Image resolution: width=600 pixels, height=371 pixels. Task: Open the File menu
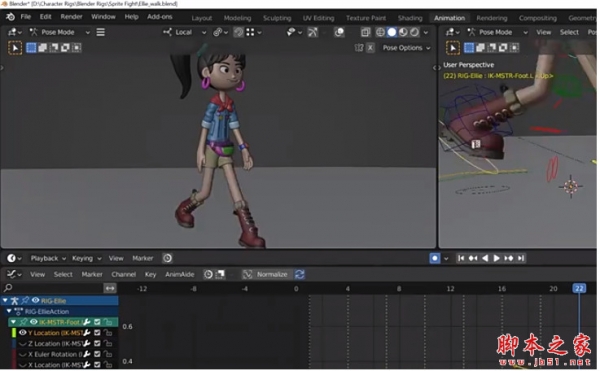(26, 17)
